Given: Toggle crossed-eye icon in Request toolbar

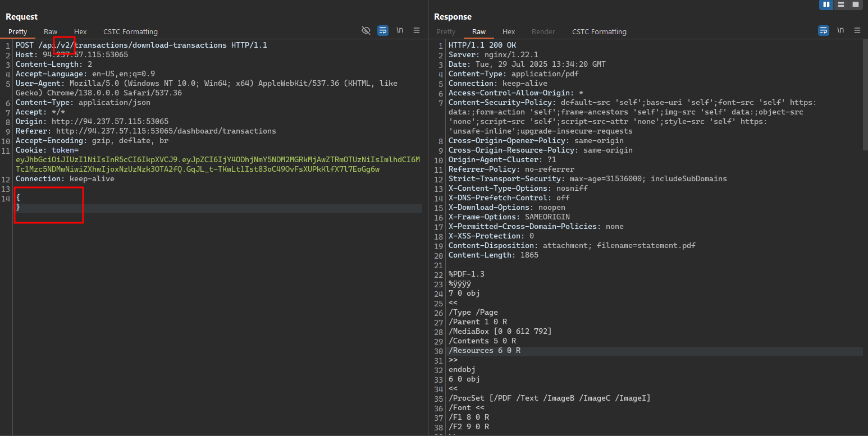Looking at the screenshot, I should coord(366,30).
